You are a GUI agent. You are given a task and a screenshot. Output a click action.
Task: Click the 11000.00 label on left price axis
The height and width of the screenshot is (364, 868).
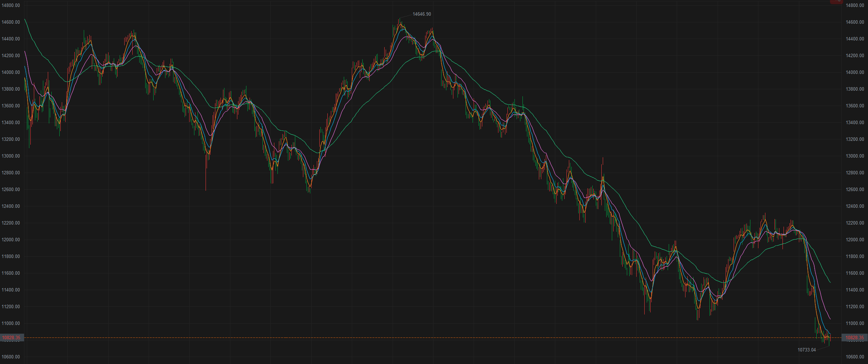[11, 323]
